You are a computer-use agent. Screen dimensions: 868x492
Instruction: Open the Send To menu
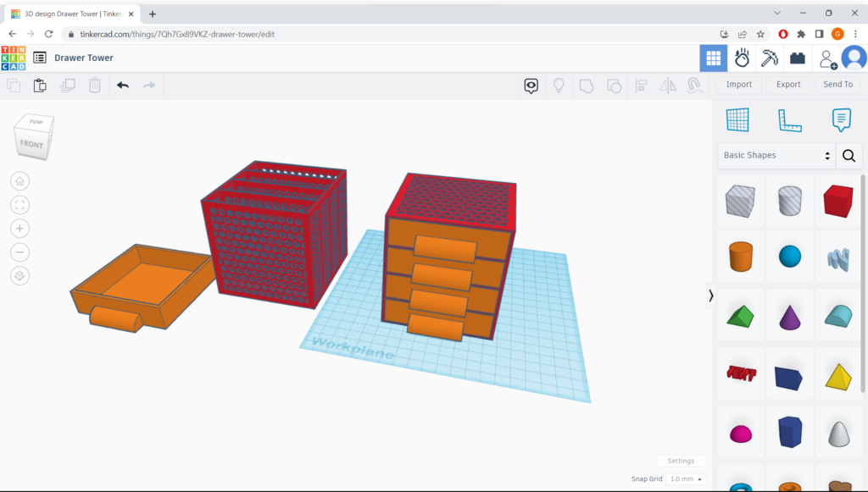point(837,84)
